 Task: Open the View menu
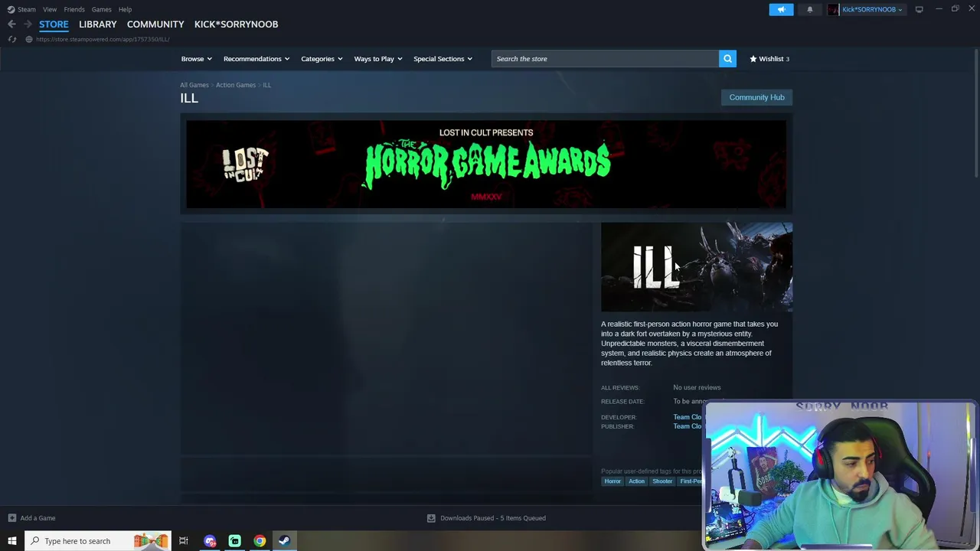tap(50, 9)
